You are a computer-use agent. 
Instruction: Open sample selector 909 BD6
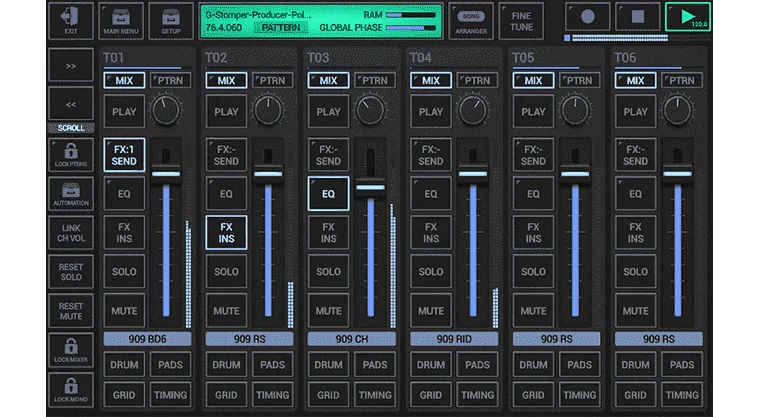(147, 339)
